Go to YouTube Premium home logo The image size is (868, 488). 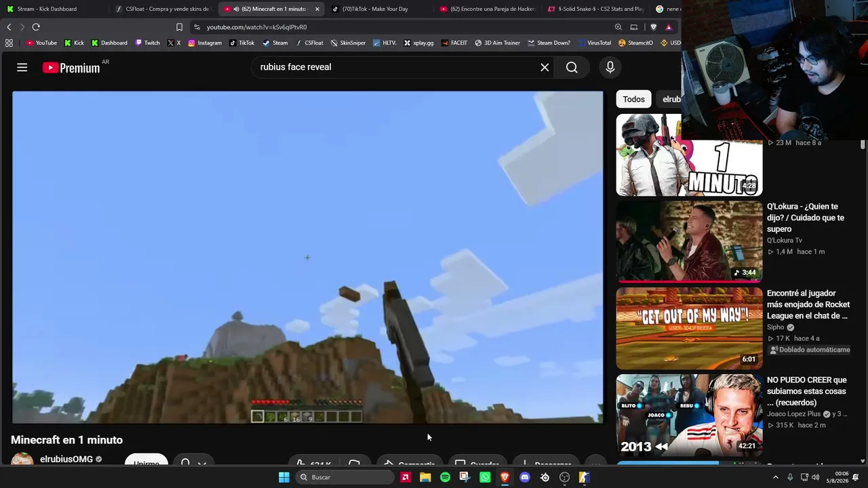(71, 67)
